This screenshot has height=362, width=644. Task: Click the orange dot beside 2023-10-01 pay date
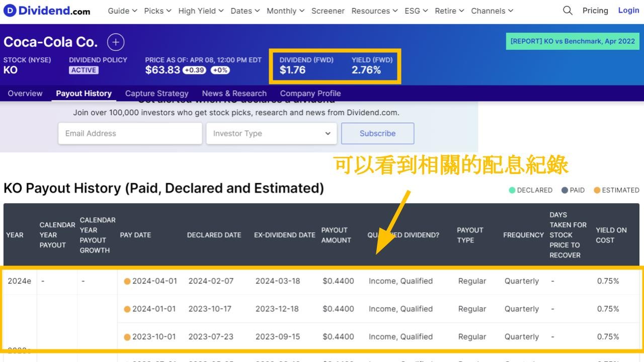click(x=128, y=336)
